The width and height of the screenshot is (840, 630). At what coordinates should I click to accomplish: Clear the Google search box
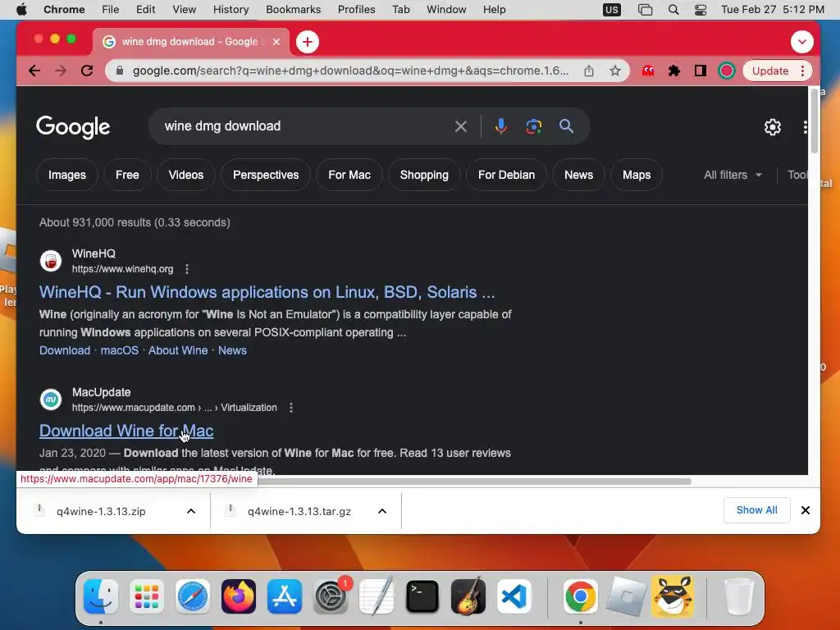pyautogui.click(x=461, y=126)
